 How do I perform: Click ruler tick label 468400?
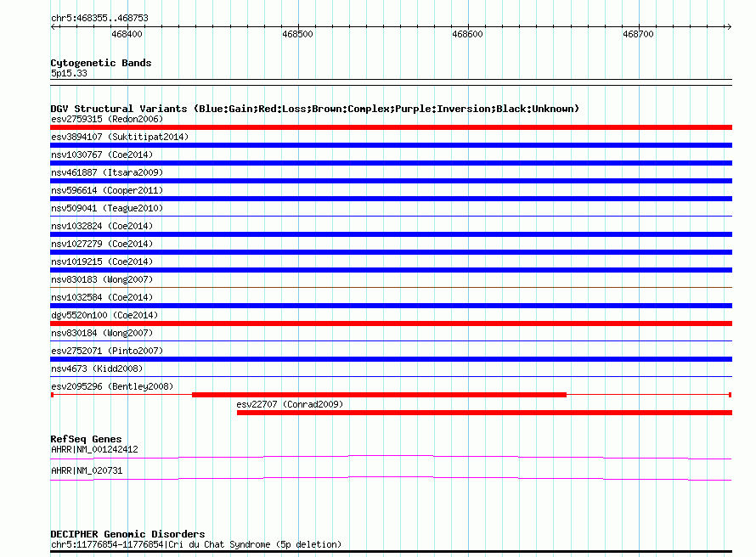[x=127, y=34]
